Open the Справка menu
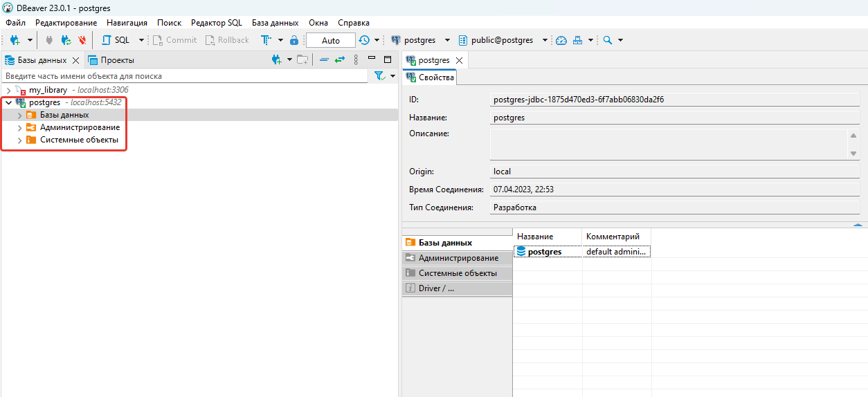The width and height of the screenshot is (868, 397). click(354, 23)
